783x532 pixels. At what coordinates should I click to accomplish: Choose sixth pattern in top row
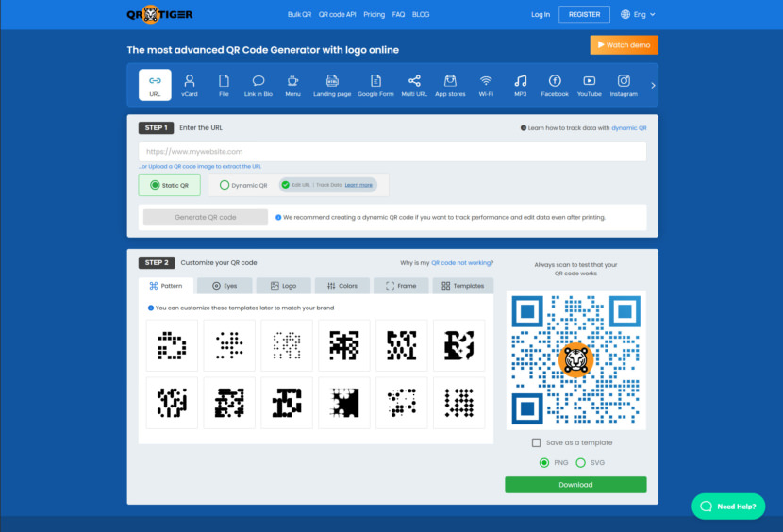point(458,345)
